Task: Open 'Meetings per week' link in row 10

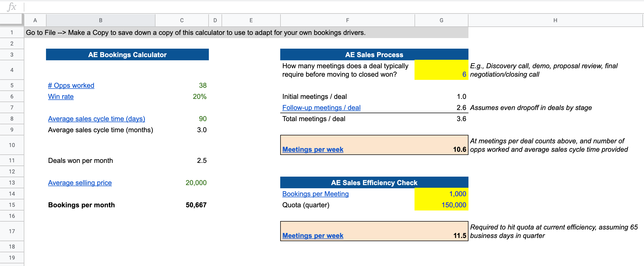Action: click(313, 149)
